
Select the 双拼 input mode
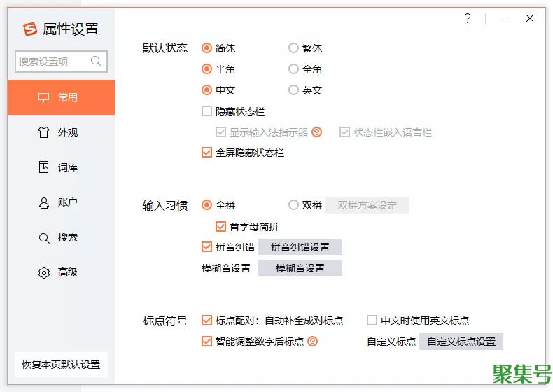tap(294, 205)
